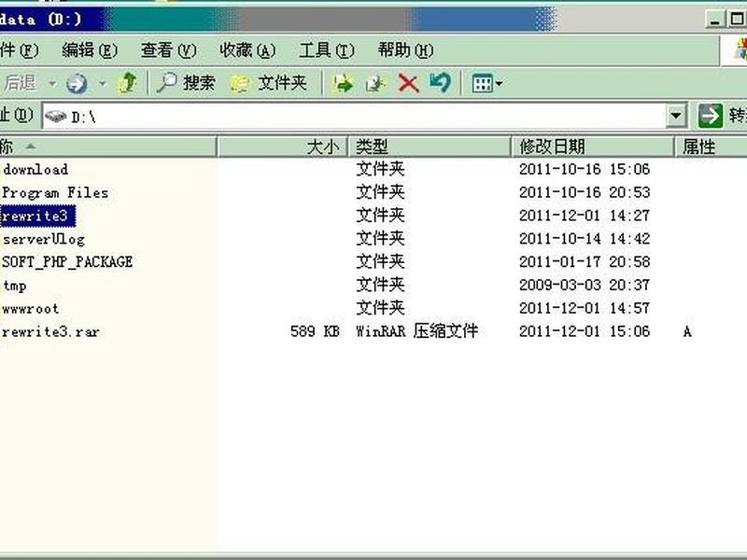
Task: Open the Search (搜索) panel
Action: pos(186,83)
